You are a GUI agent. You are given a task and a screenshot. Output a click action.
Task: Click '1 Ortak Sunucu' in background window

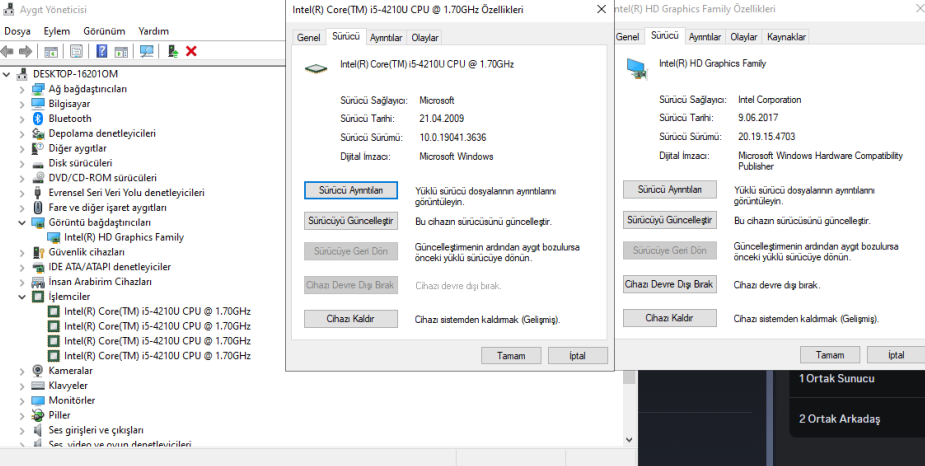[x=837, y=379]
